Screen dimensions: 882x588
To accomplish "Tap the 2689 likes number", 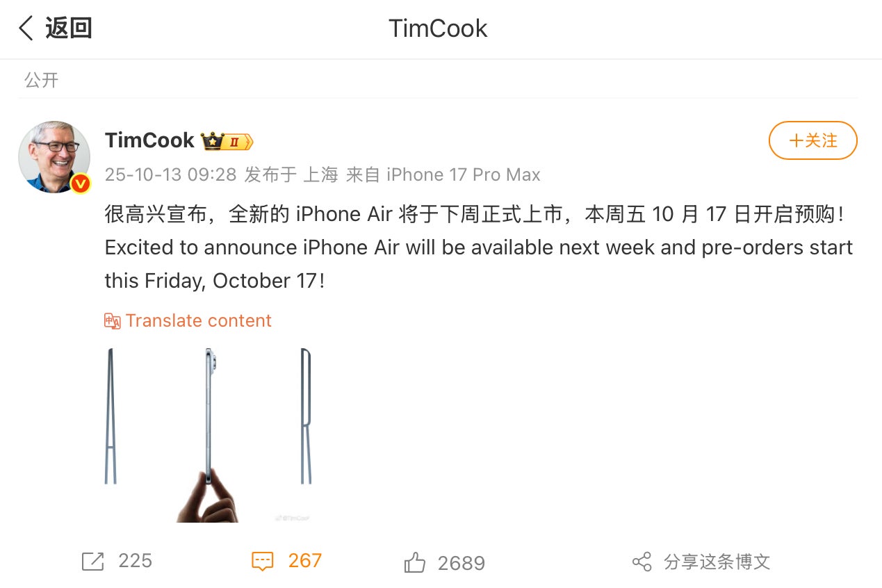I will (x=461, y=563).
